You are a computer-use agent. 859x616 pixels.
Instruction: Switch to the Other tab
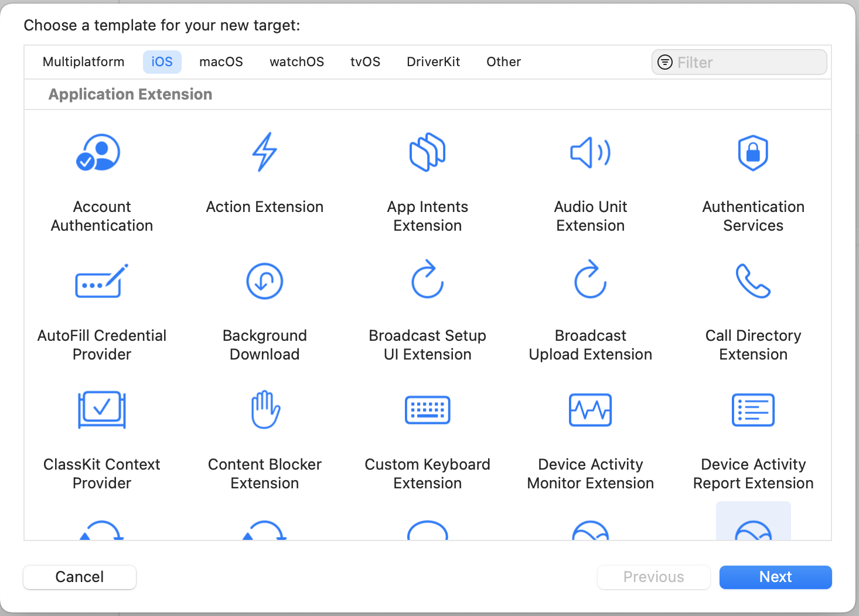(x=503, y=61)
